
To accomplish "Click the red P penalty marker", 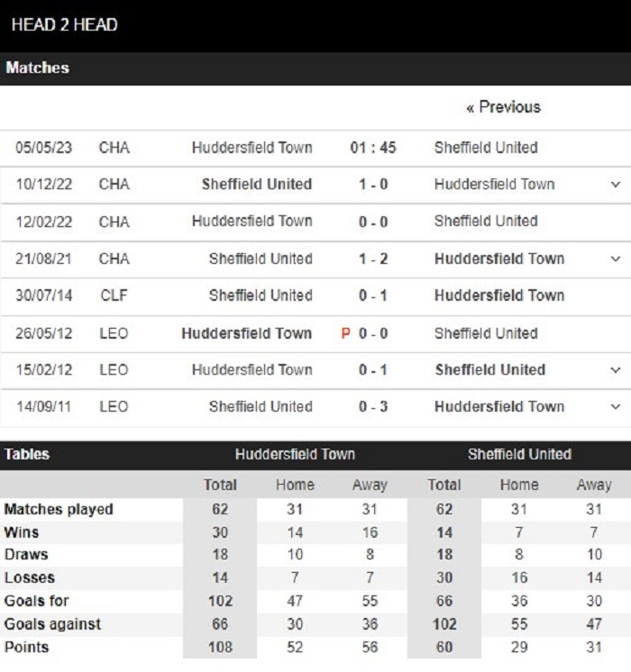I will pyautogui.click(x=345, y=333).
